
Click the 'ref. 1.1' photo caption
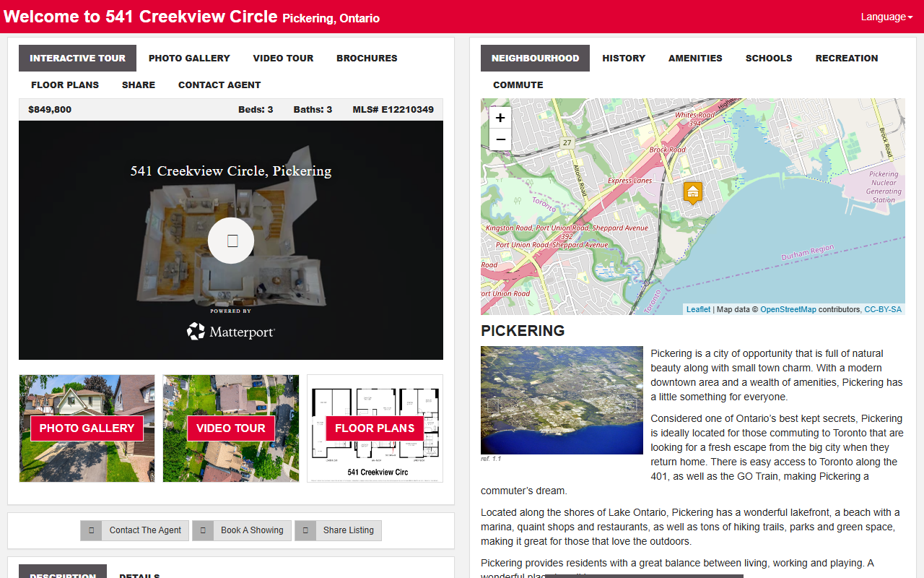(x=491, y=459)
